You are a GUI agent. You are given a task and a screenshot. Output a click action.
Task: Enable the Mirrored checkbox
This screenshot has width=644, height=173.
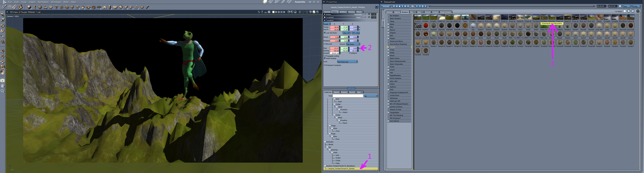(x=325, y=44)
